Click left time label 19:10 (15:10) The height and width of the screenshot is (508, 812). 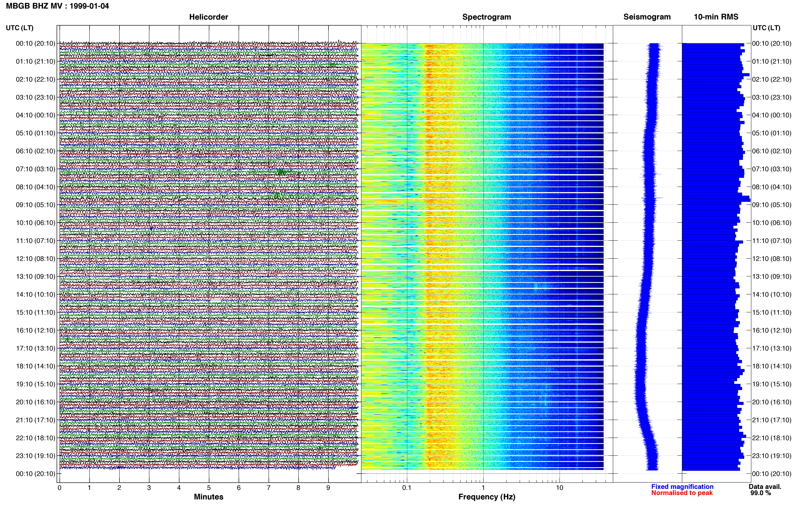[36, 384]
